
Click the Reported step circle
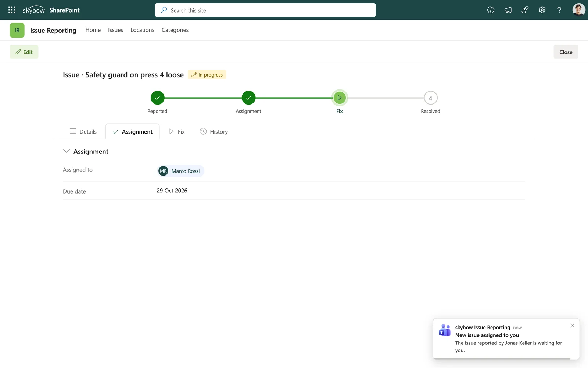click(x=157, y=98)
